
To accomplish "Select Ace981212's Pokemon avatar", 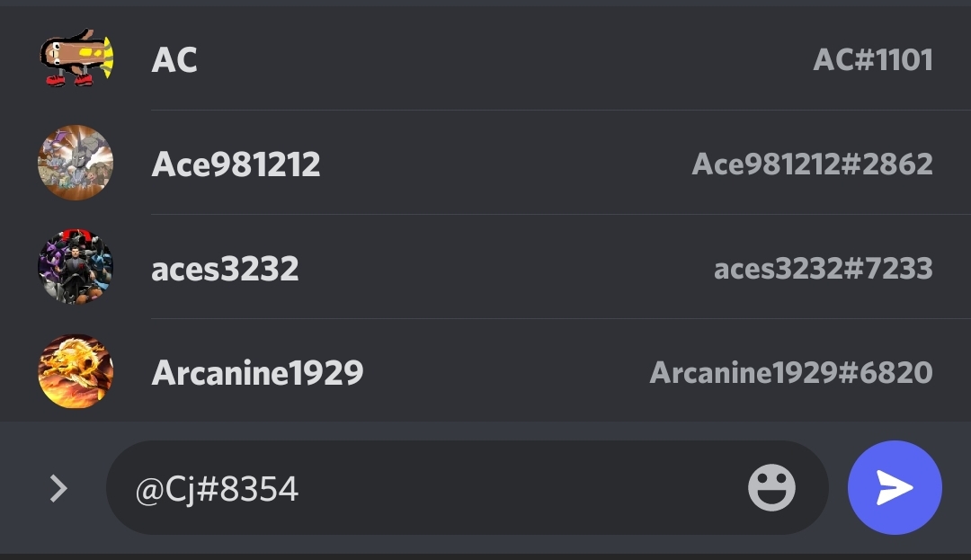I will click(x=76, y=163).
